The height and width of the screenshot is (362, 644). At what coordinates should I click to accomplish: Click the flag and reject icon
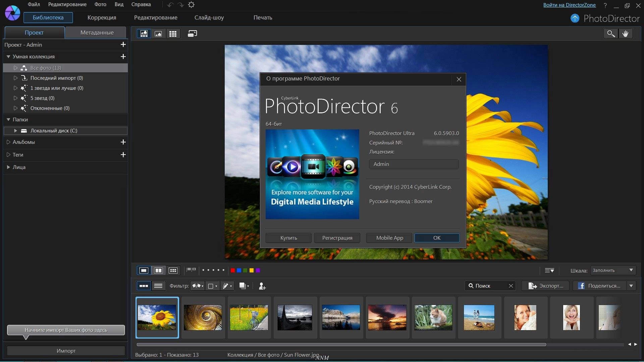pos(191,270)
